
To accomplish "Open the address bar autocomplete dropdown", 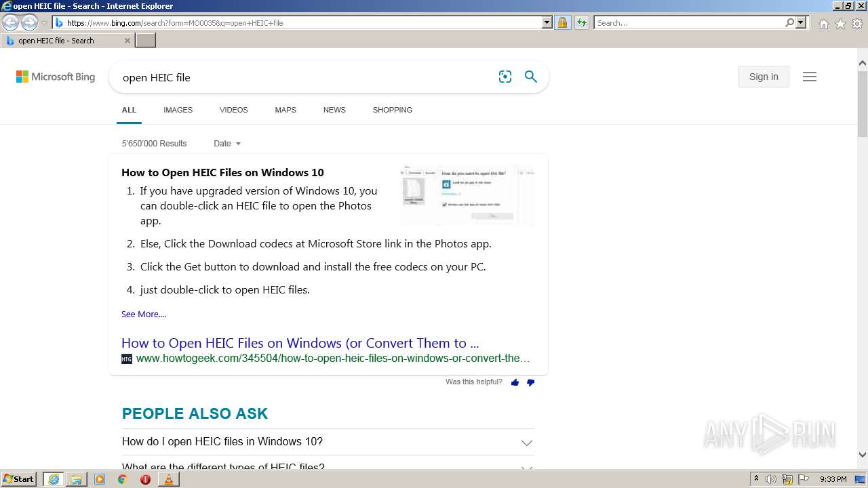I will 547,23.
